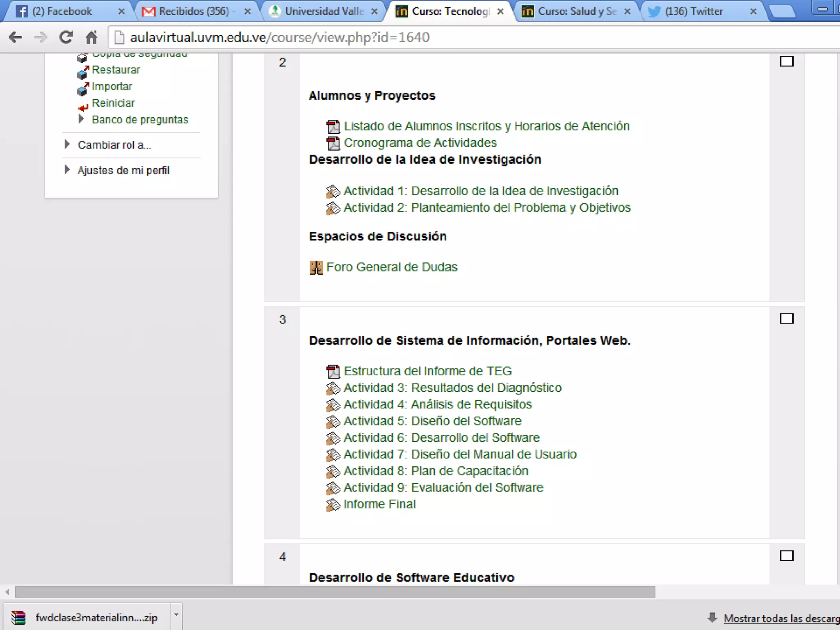Toggle the section 2 highlight box
This screenshot has height=630, width=840.
coord(786,62)
